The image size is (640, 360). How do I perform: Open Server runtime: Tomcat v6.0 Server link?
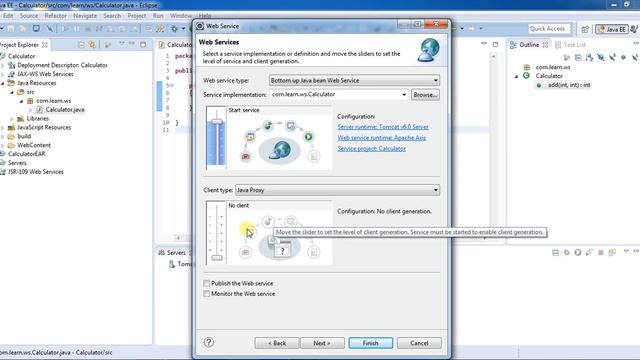coord(383,127)
